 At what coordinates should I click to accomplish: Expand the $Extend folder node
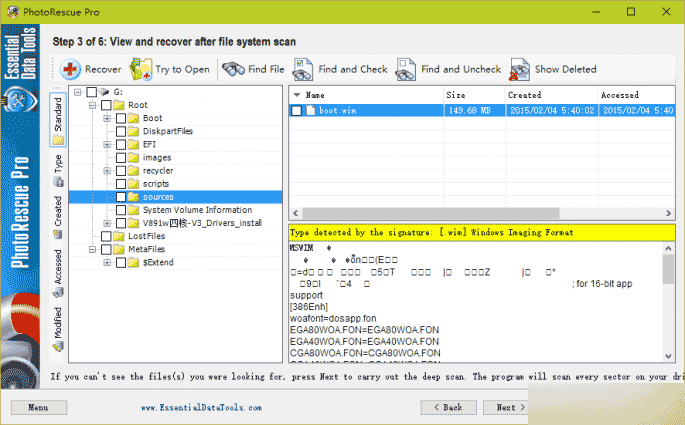(107, 263)
